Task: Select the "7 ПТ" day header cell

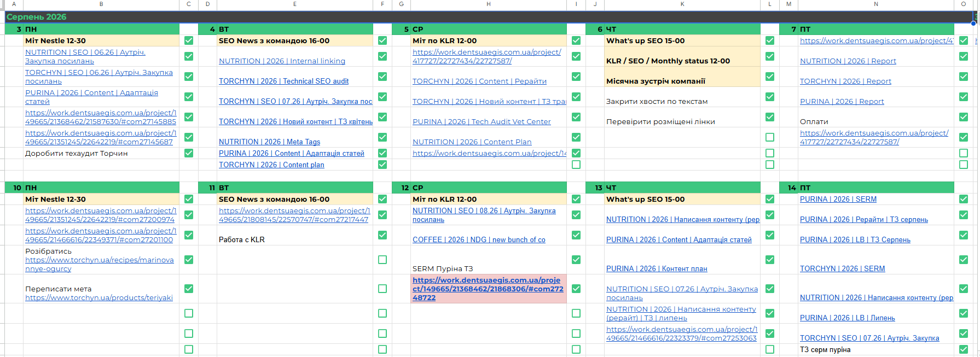Action: coord(876,29)
